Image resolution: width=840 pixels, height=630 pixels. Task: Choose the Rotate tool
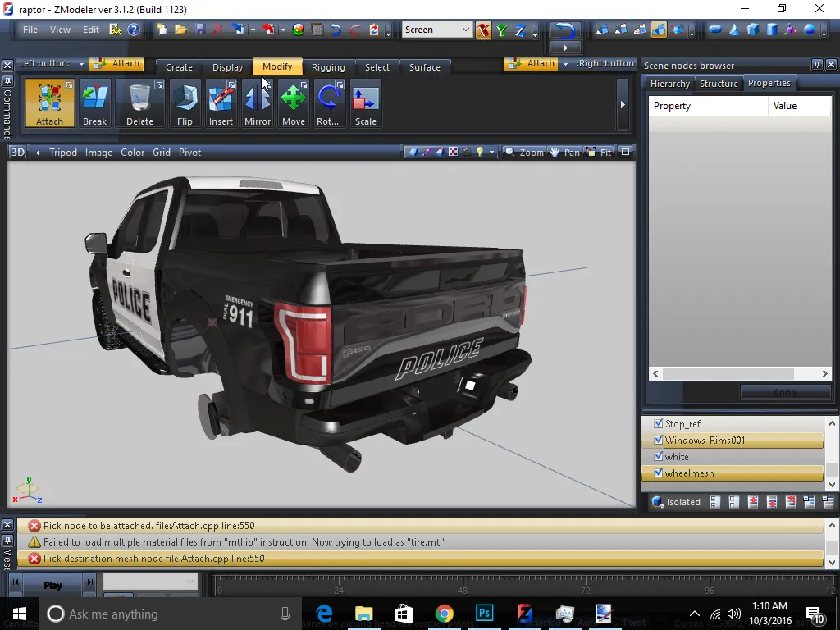[x=328, y=103]
